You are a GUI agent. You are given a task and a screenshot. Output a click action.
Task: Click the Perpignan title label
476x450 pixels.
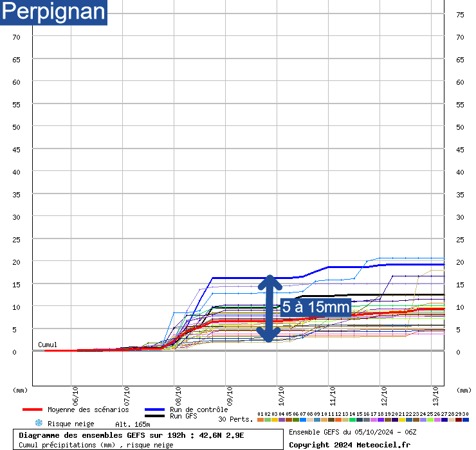click(x=54, y=12)
